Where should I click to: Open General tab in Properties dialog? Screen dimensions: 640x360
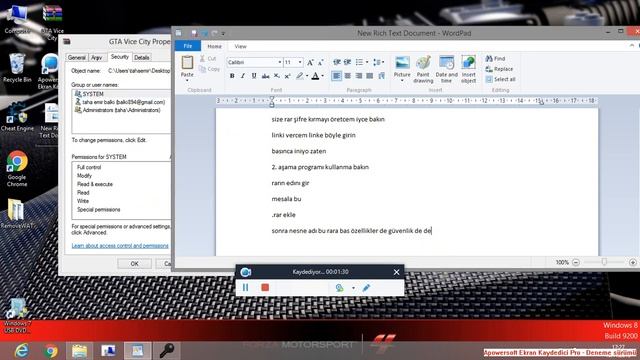tap(76, 58)
